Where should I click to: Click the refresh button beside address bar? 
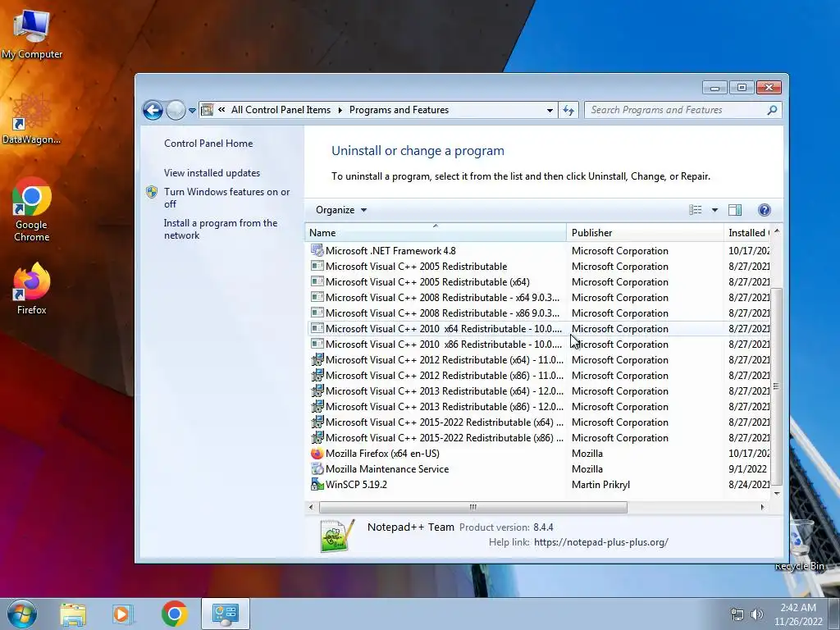pos(568,111)
